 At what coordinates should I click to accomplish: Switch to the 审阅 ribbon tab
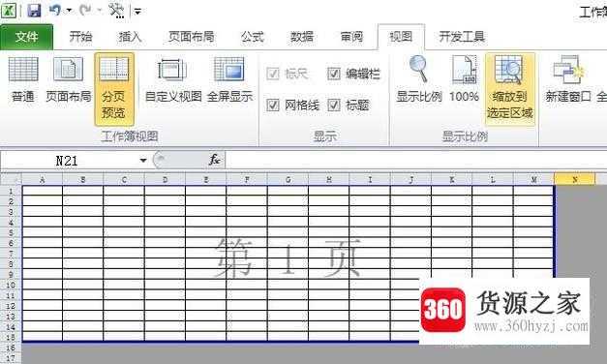[x=351, y=37]
